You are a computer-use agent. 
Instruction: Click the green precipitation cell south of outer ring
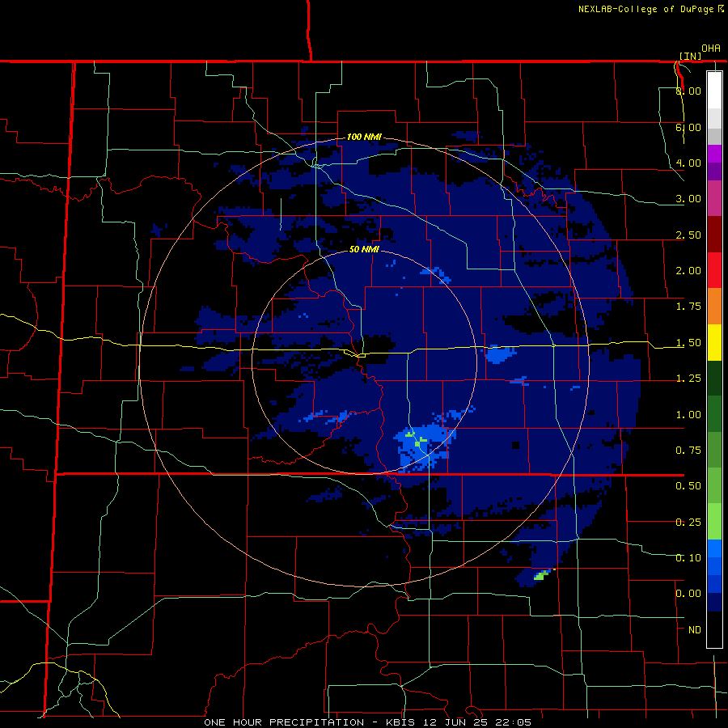(x=540, y=576)
